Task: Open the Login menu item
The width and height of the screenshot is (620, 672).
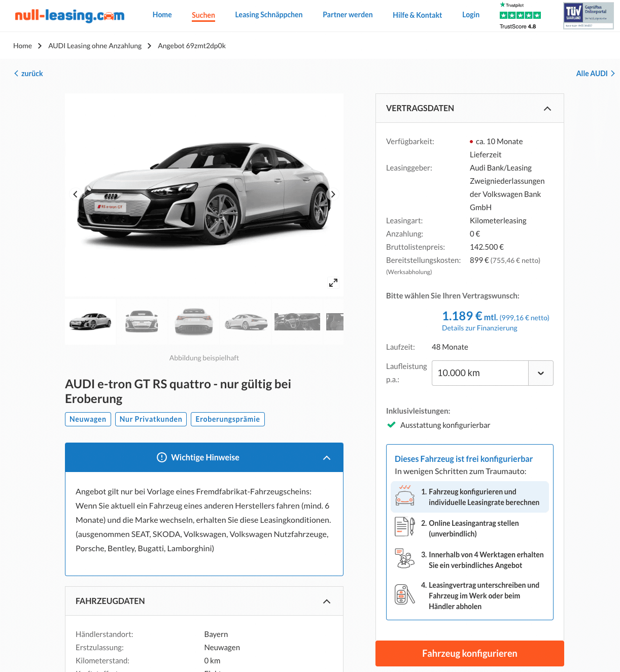Action: (471, 15)
